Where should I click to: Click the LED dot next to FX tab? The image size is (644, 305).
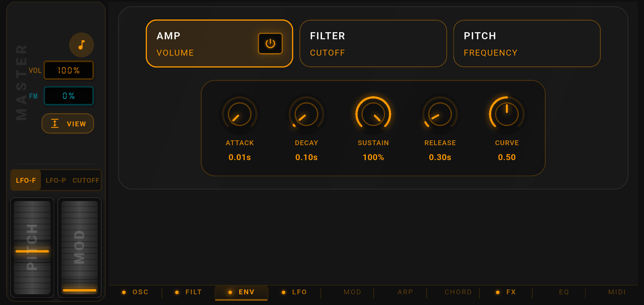click(497, 292)
